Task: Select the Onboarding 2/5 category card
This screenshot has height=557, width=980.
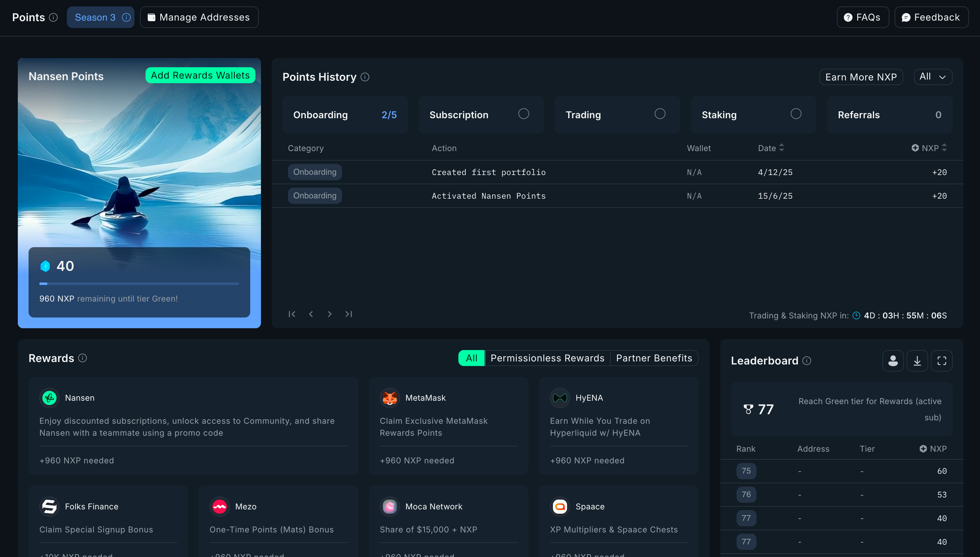Action: (345, 115)
